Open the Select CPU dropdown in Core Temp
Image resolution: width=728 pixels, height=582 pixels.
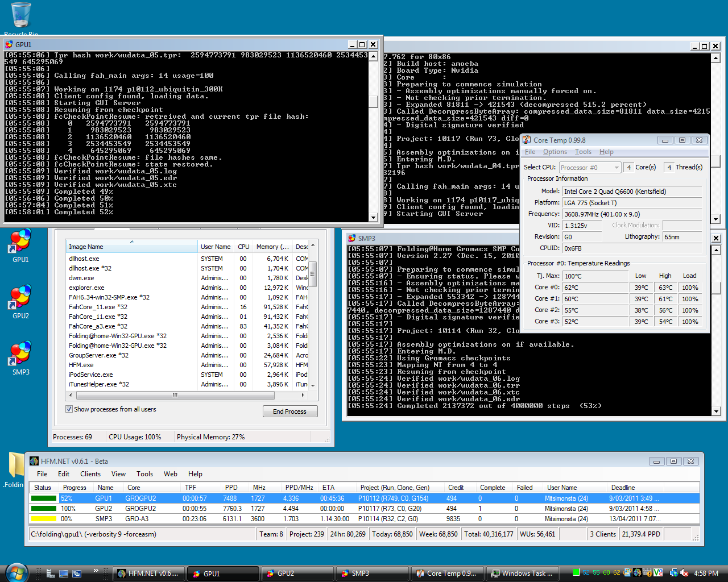click(590, 167)
